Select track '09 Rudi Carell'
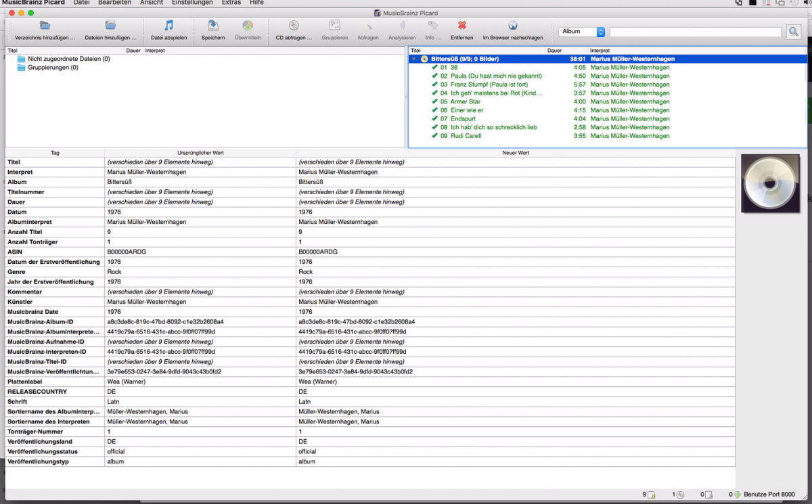 point(466,136)
